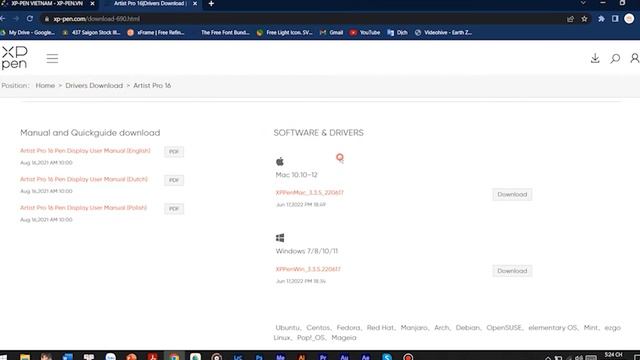Expand hidden system tray icons chevron
This screenshot has width=640, height=360.
coord(548,358)
